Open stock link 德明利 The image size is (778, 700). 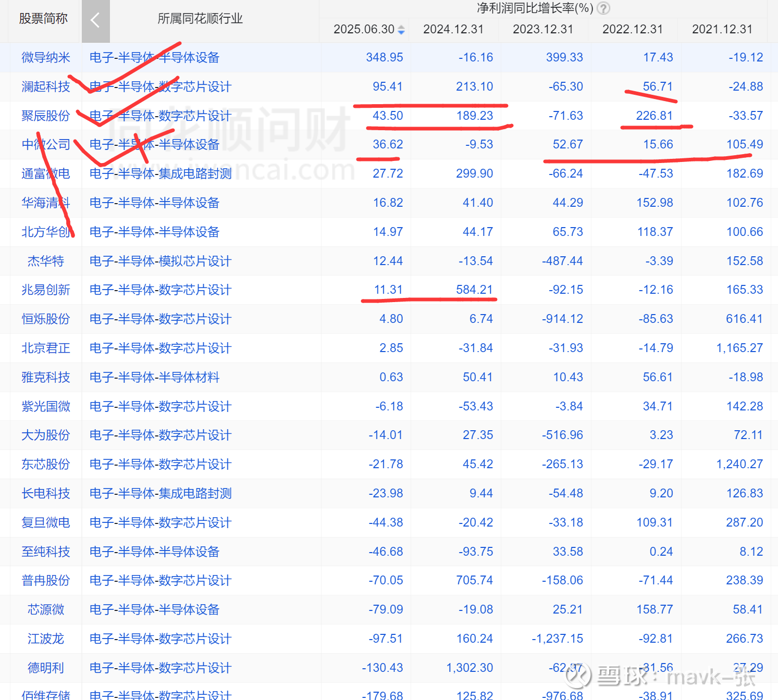[46, 668]
